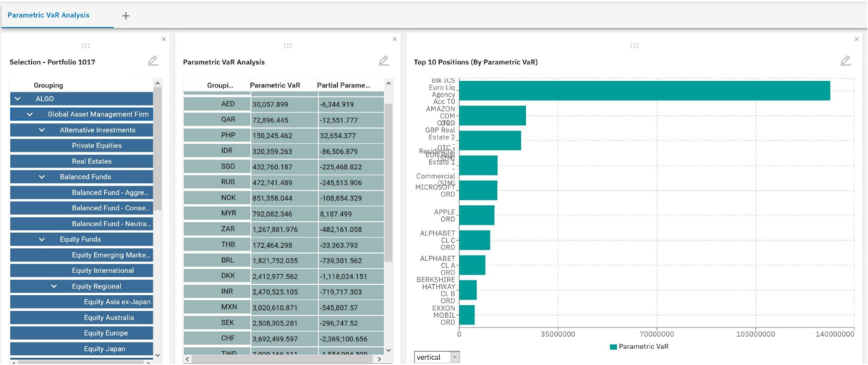Viewport: 868px width, 365px height.
Task: Collapse the Equity Regional node
Action: pos(54,286)
